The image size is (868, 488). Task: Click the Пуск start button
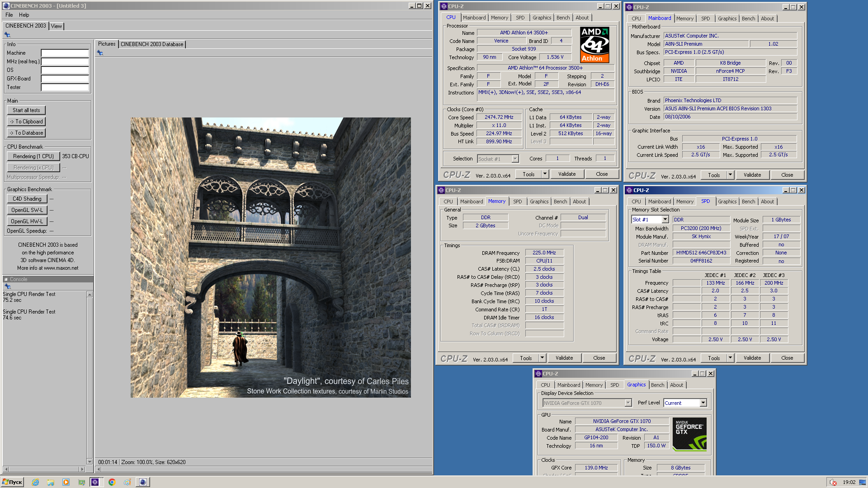point(12,482)
